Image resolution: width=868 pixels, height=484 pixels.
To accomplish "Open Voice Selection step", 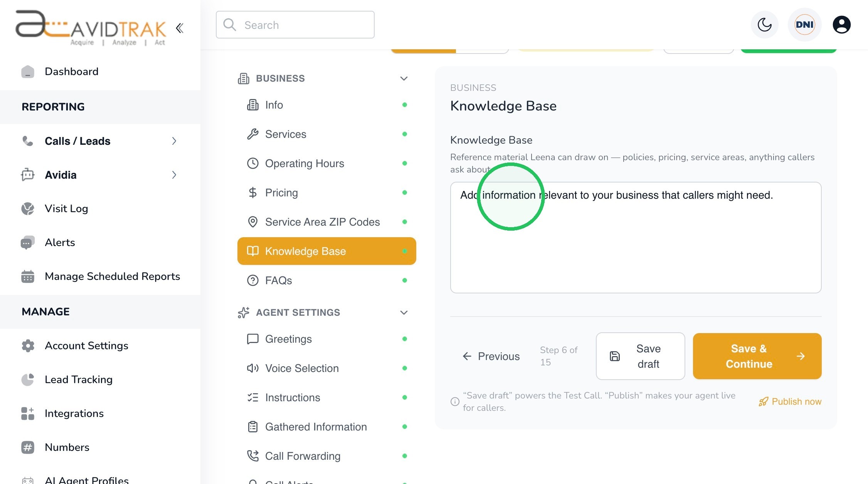I will (327, 368).
